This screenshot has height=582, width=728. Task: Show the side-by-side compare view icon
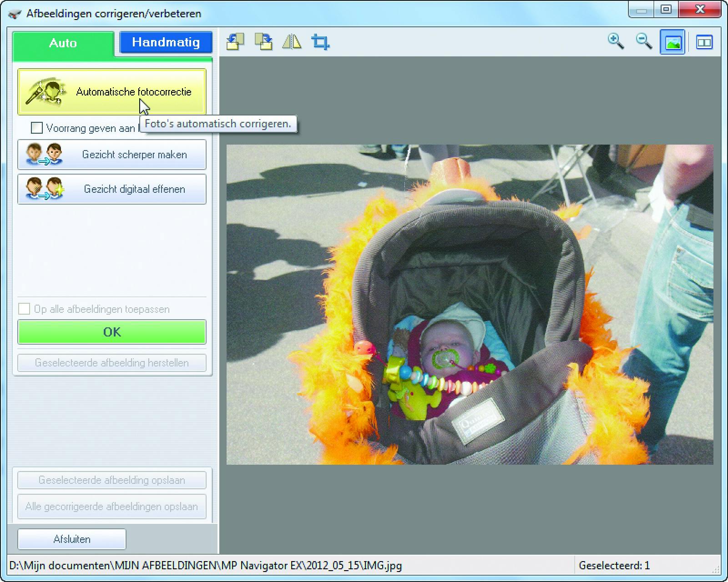click(704, 42)
